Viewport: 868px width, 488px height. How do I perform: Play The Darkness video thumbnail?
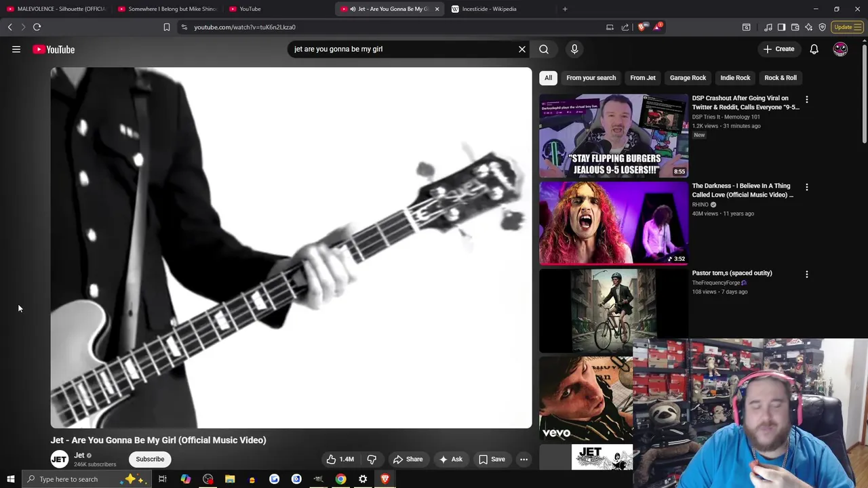coord(614,223)
